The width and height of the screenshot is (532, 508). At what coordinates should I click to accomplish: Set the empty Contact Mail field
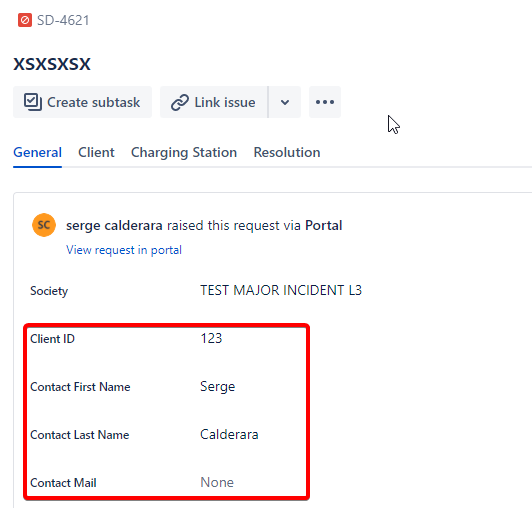click(x=217, y=482)
